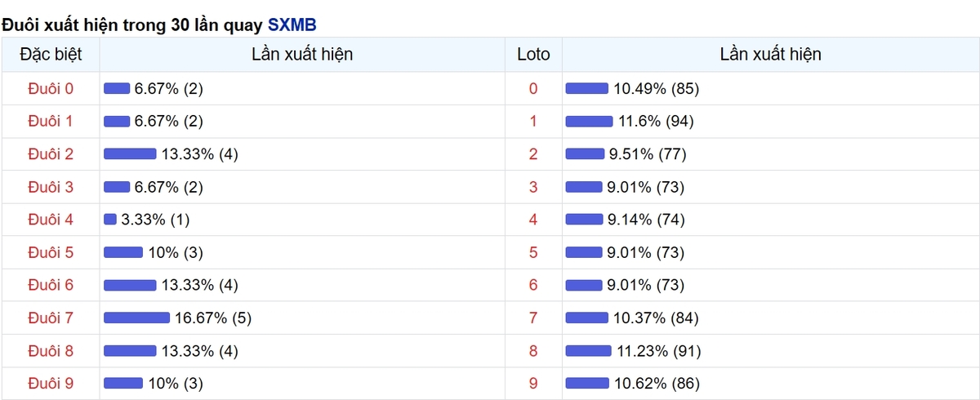Click the 11.23% (91) loto bar
The image size is (980, 400).
[x=588, y=350]
